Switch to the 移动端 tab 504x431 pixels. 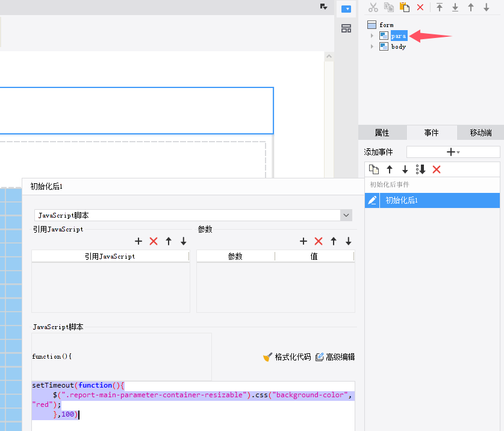pyautogui.click(x=480, y=133)
